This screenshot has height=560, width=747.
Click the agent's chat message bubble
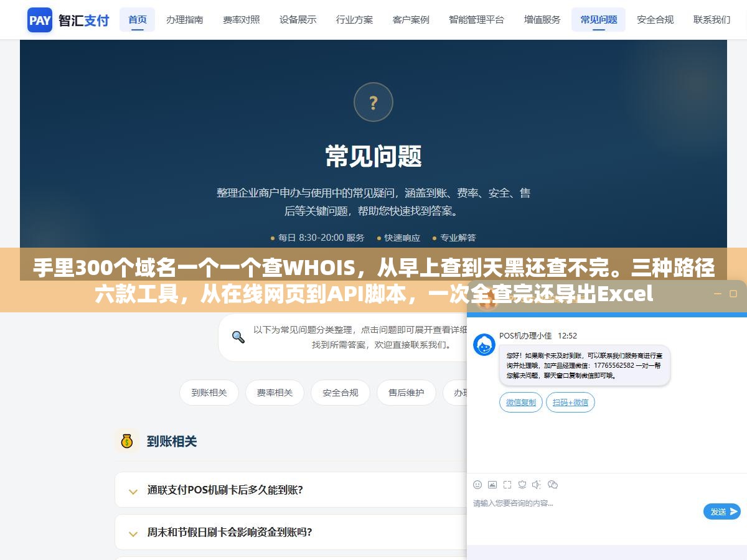[585, 365]
